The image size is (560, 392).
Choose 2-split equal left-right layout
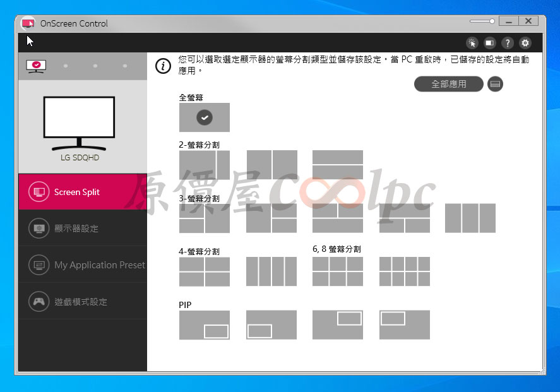[271, 165]
